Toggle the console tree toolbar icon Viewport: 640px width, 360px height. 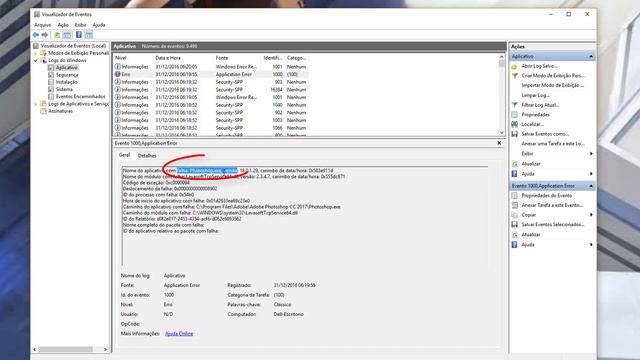tap(67, 35)
